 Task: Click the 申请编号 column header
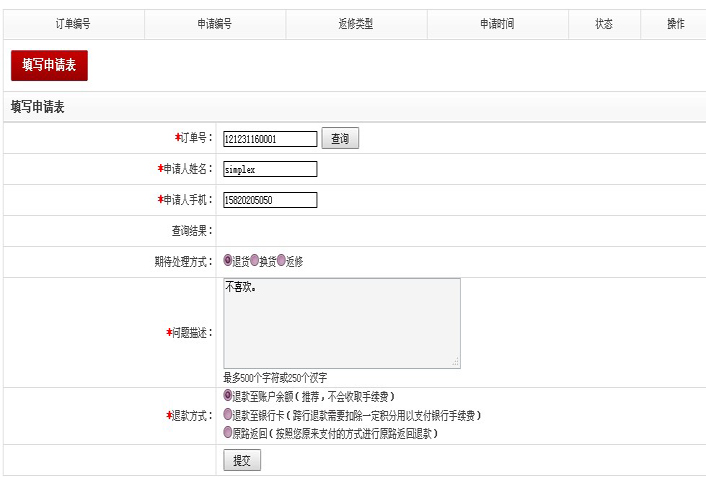point(214,24)
